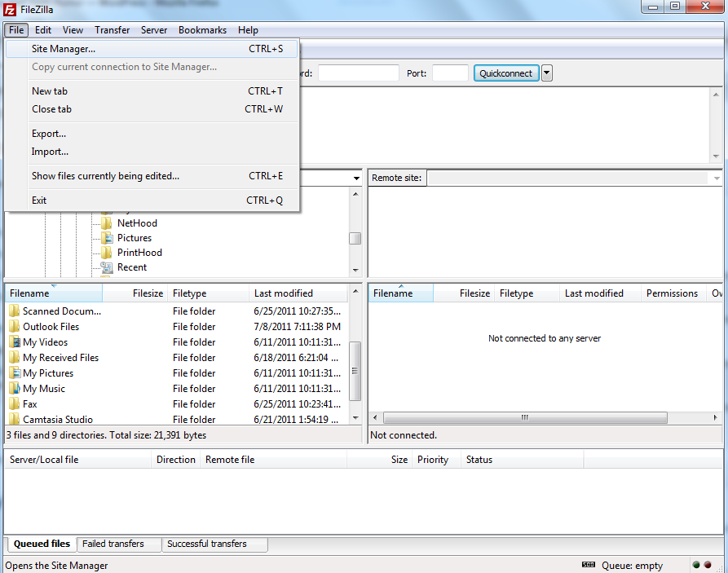Open the Server menu

tap(154, 30)
